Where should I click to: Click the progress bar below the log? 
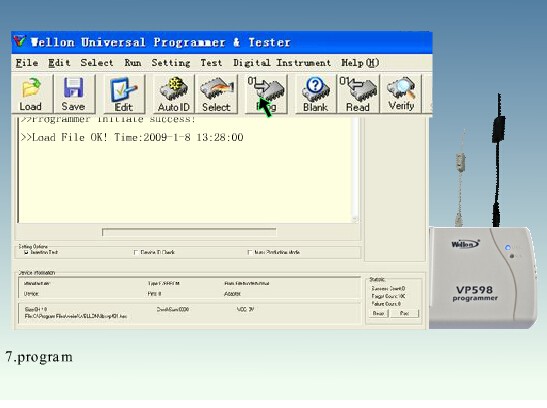point(189,232)
